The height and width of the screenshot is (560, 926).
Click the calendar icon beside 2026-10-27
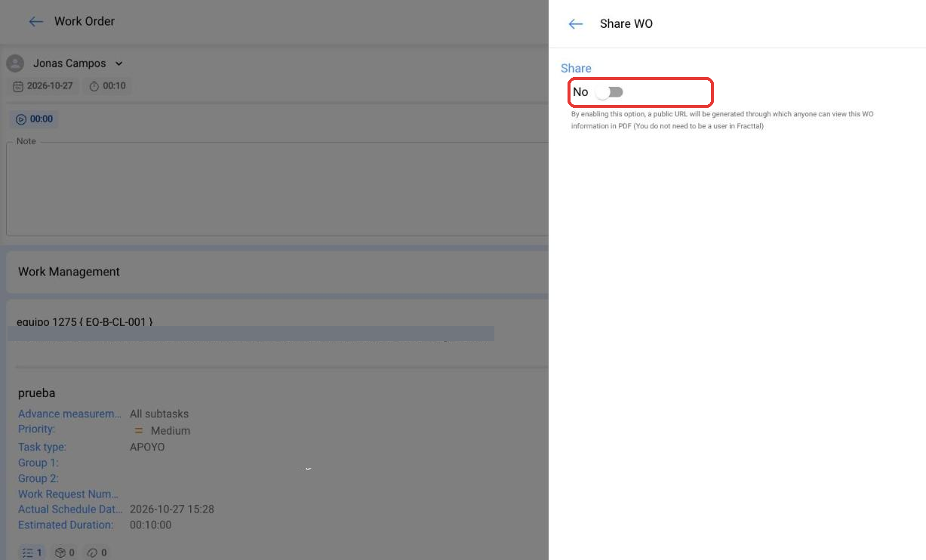tap(18, 87)
